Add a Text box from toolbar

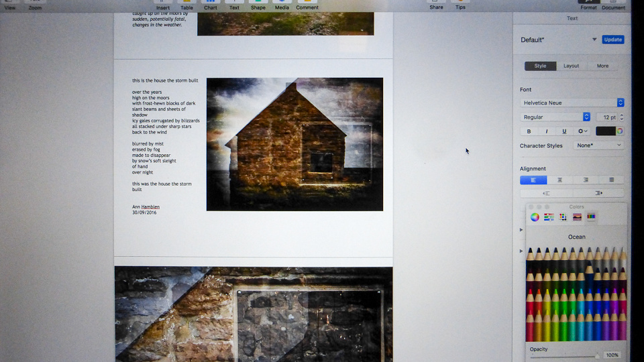click(234, 5)
